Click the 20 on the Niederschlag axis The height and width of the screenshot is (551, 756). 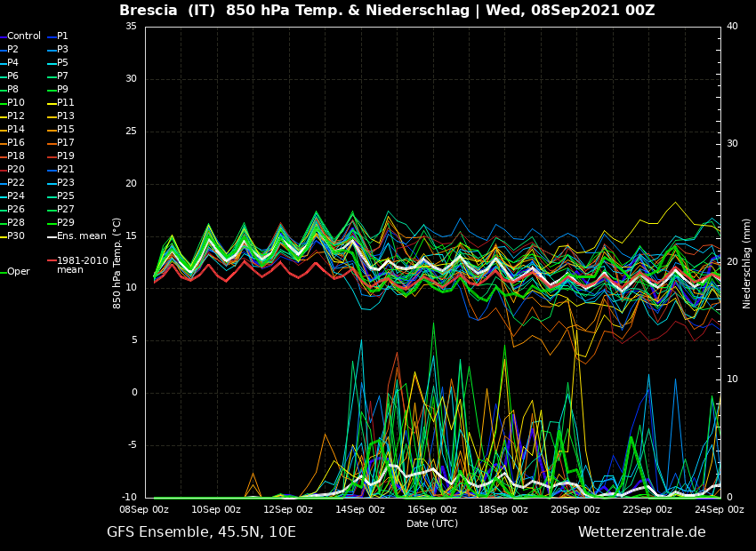point(732,261)
